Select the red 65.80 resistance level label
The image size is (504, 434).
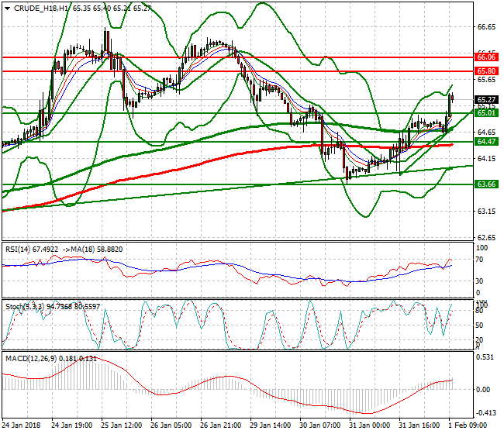point(486,71)
